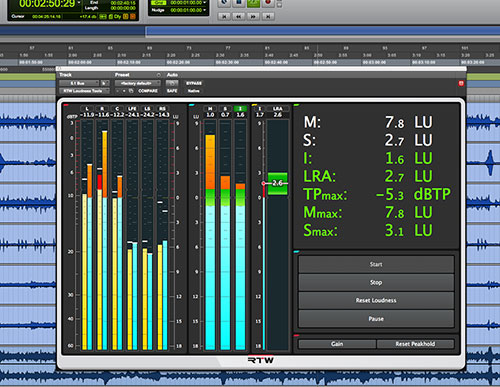Screen dimensions: 500x387
Task: Select the green I integrated bar header
Action: point(240,109)
